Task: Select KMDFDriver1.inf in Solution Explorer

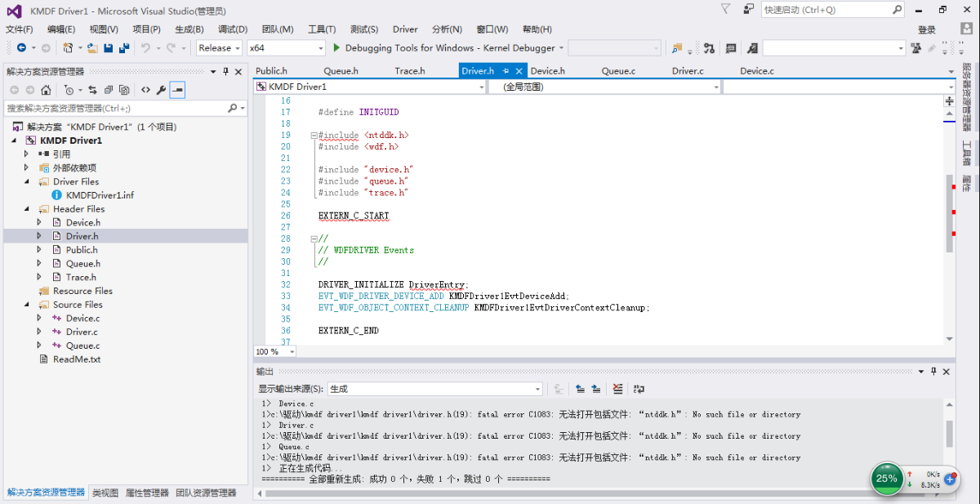Action: click(x=100, y=195)
